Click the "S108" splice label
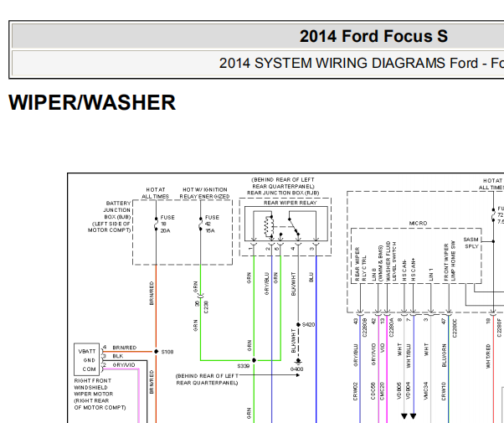Viewport: 504px width, 423px height. point(167,352)
